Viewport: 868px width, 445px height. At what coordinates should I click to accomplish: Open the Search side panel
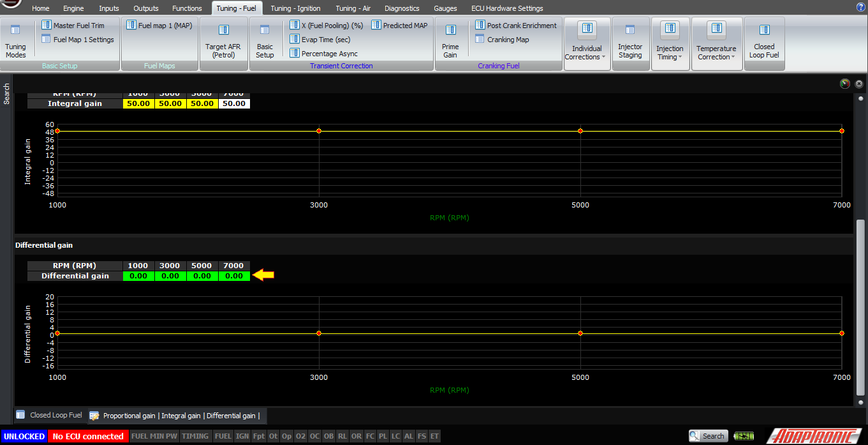[6, 94]
